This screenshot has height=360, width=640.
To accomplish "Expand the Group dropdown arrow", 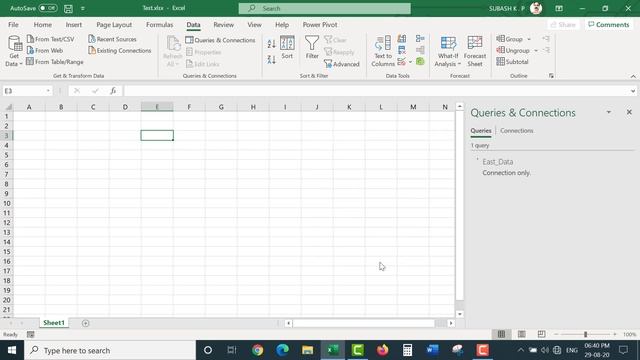I will (x=529, y=39).
